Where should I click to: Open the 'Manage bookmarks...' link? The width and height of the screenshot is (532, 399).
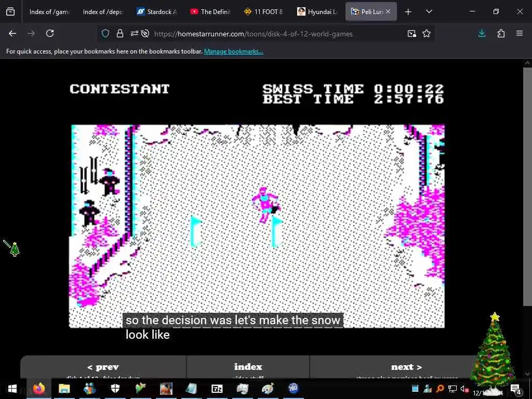[233, 51]
